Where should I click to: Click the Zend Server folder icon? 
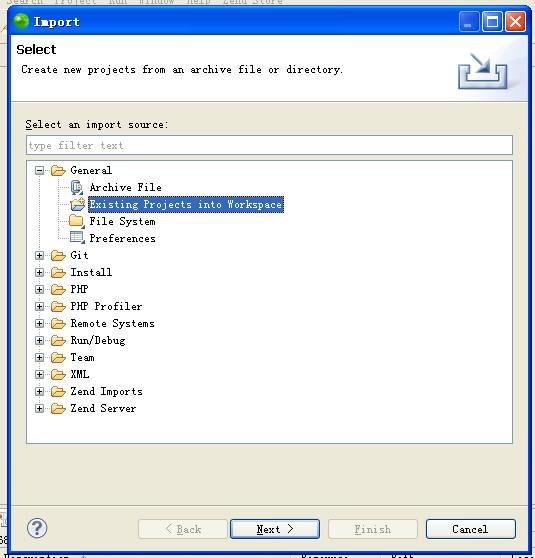point(58,409)
